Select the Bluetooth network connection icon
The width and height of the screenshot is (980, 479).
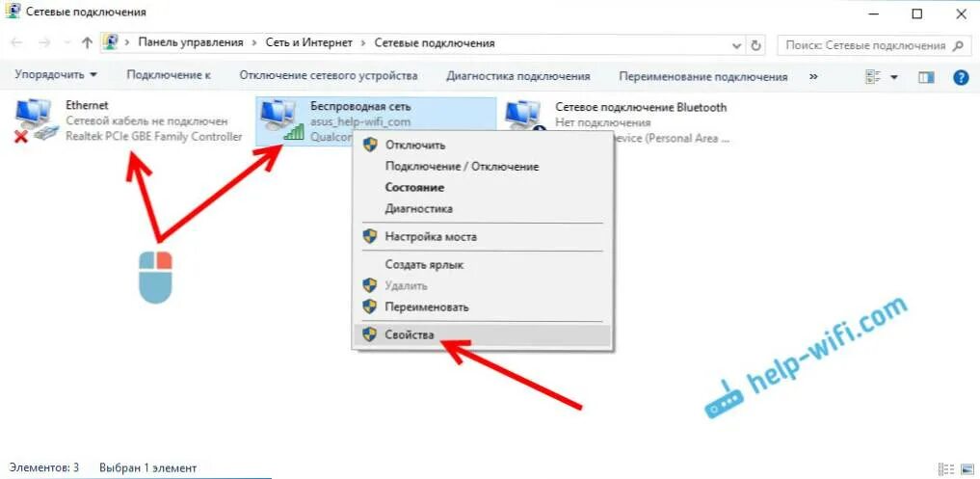[x=525, y=118]
